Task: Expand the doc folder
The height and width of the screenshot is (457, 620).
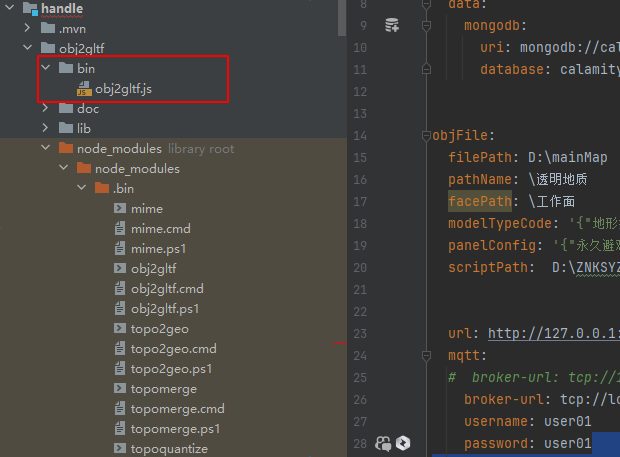Action: point(45,108)
